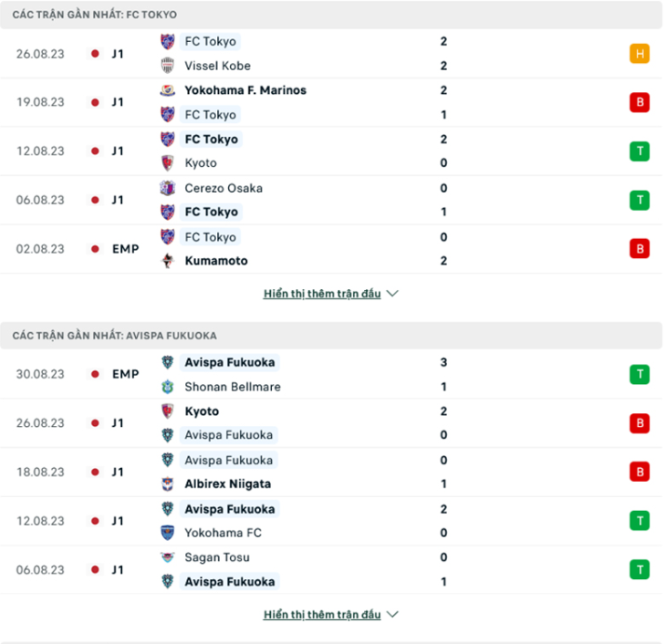This screenshot has height=644, width=666.
Task: Open "Hiển thị thêm trận đấu" under Avispa Fukuoka
Action: coord(322,615)
